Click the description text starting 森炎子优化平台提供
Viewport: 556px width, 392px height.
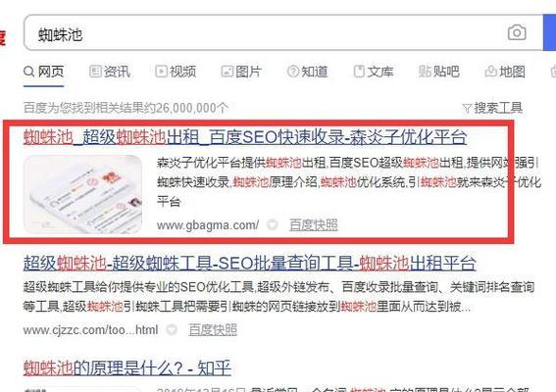click(x=349, y=182)
